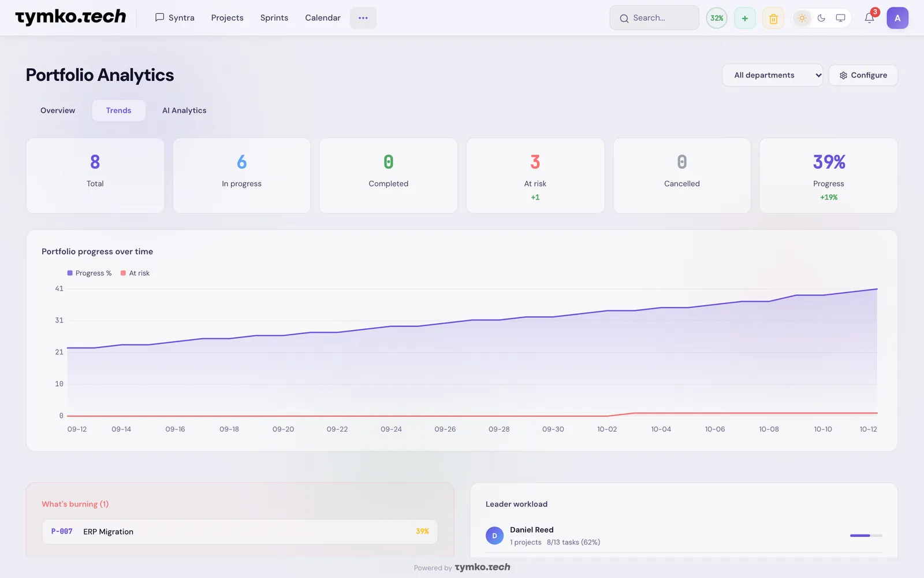The height and width of the screenshot is (578, 924).
Task: Click the Completed stat card
Action: coord(389,176)
